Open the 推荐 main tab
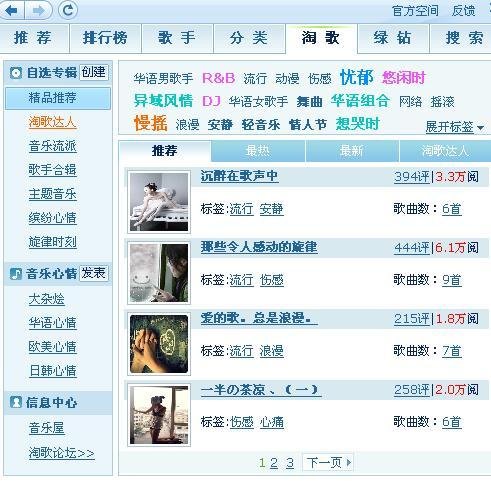491x481 pixels. (x=34, y=38)
